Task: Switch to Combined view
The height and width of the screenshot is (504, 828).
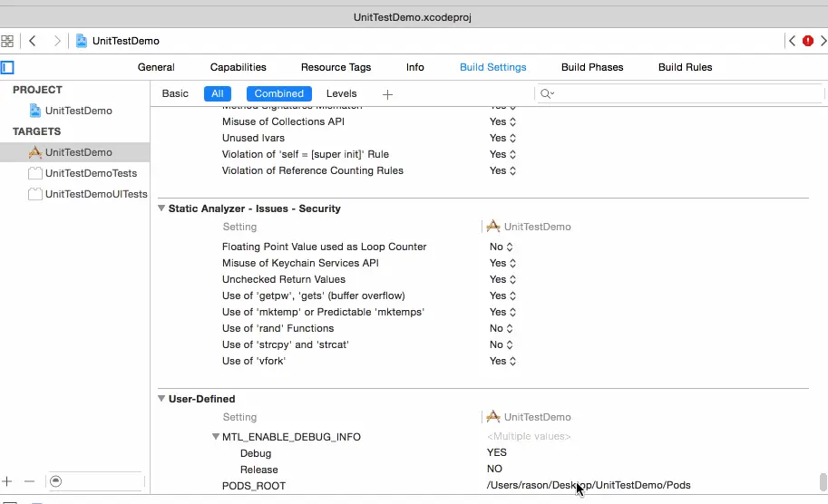Action: click(x=278, y=93)
